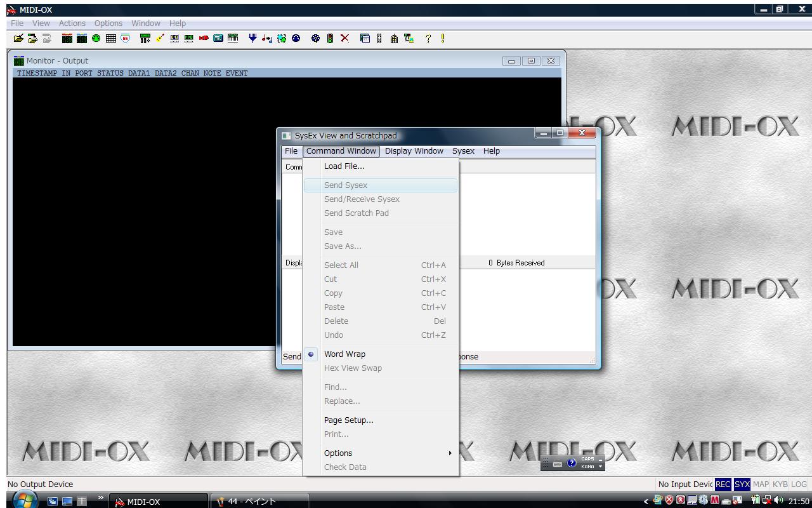
Task: Select the Send Scratch Pad menu entry
Action: pyautogui.click(x=381, y=213)
